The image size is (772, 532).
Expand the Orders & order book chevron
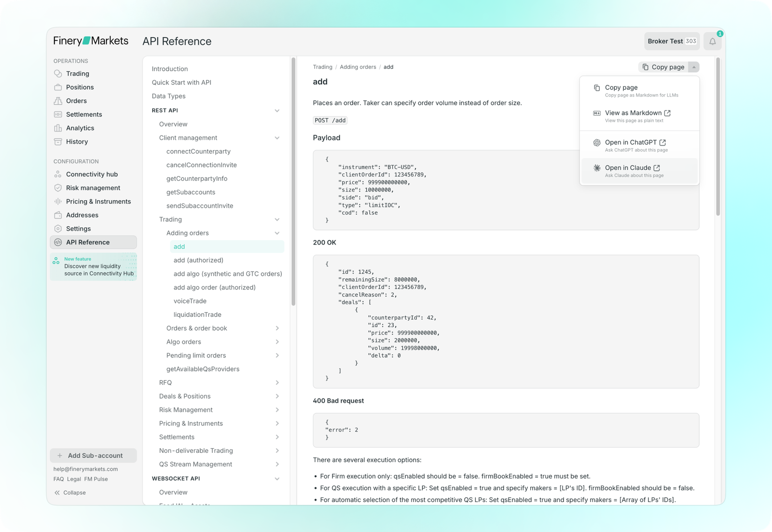coord(277,328)
